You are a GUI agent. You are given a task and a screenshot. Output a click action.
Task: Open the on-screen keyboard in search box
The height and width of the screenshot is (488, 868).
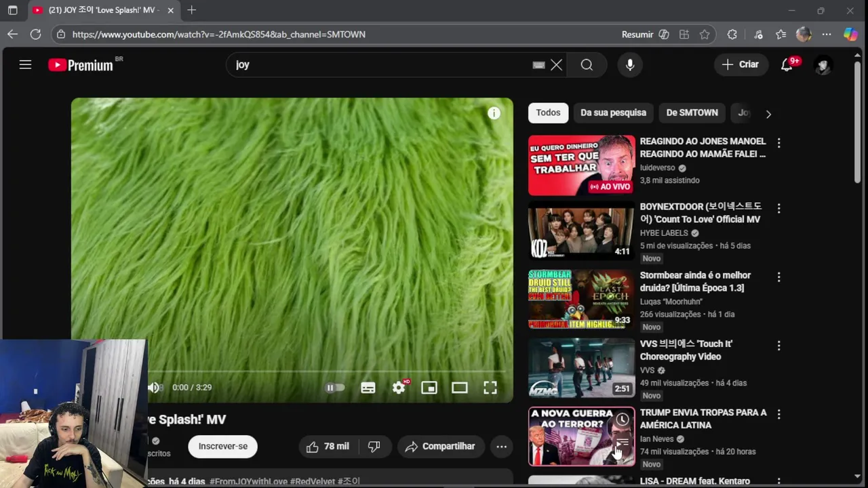pyautogui.click(x=538, y=65)
